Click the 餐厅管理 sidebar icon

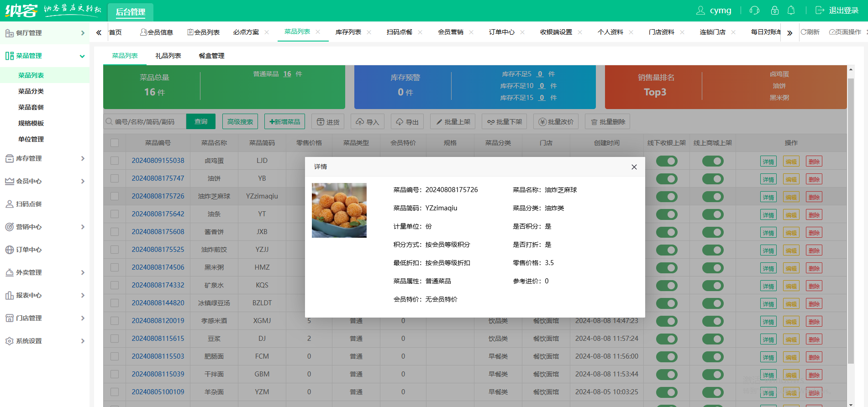[9, 33]
